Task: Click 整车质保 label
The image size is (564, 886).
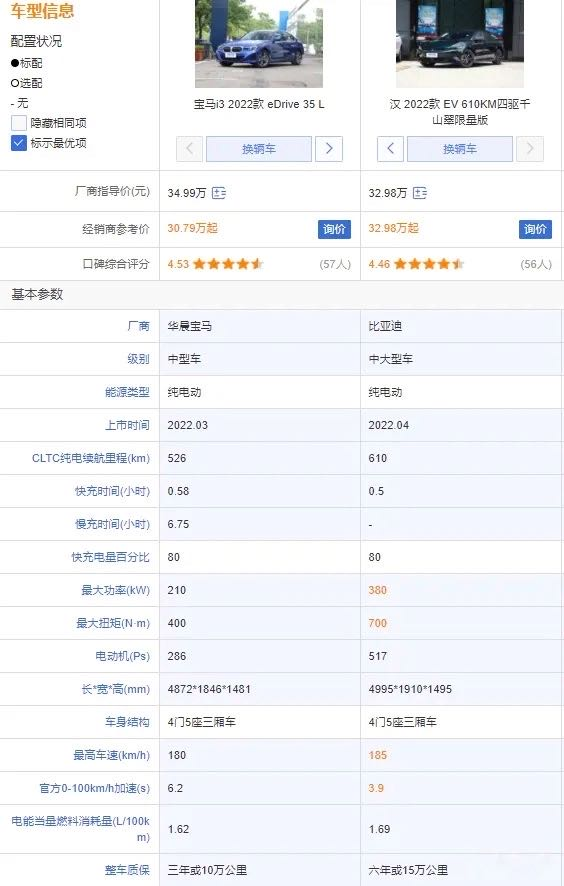Action: (127, 870)
